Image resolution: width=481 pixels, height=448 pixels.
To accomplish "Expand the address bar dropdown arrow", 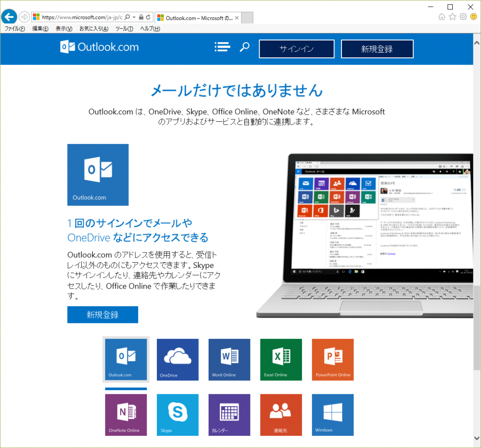I will pos(134,17).
